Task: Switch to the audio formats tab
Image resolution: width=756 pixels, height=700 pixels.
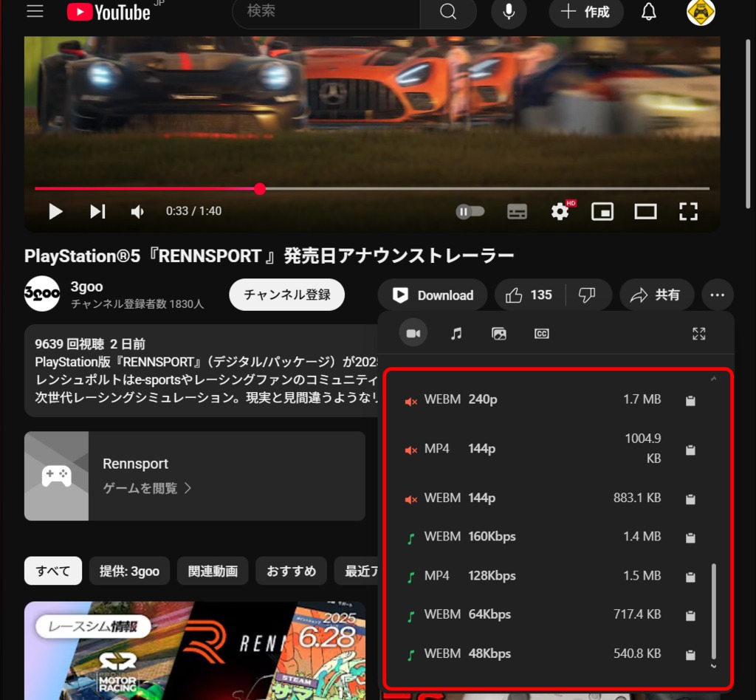Action: point(456,333)
